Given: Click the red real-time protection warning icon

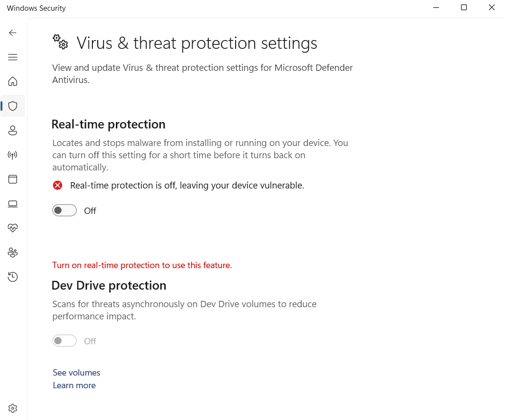Looking at the screenshot, I should click(58, 186).
